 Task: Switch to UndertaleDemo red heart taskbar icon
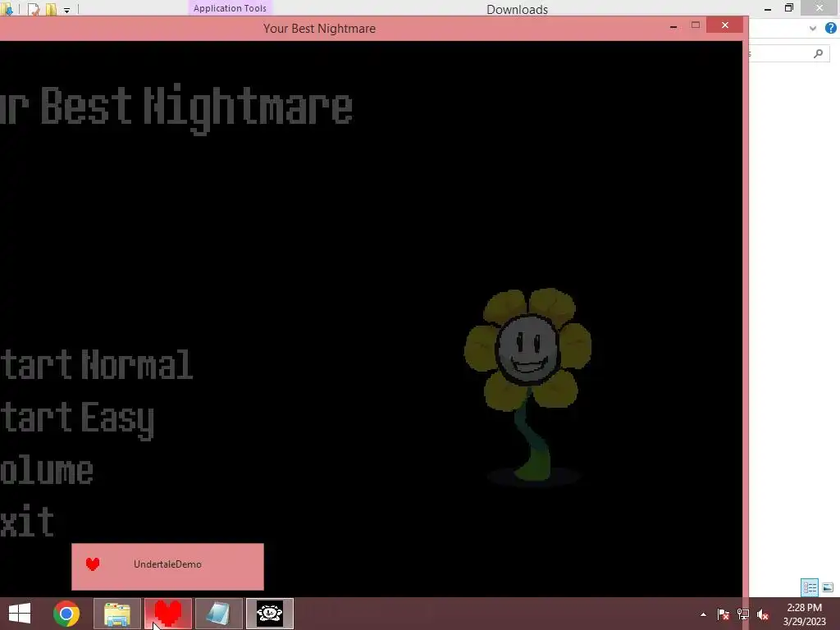pos(167,614)
